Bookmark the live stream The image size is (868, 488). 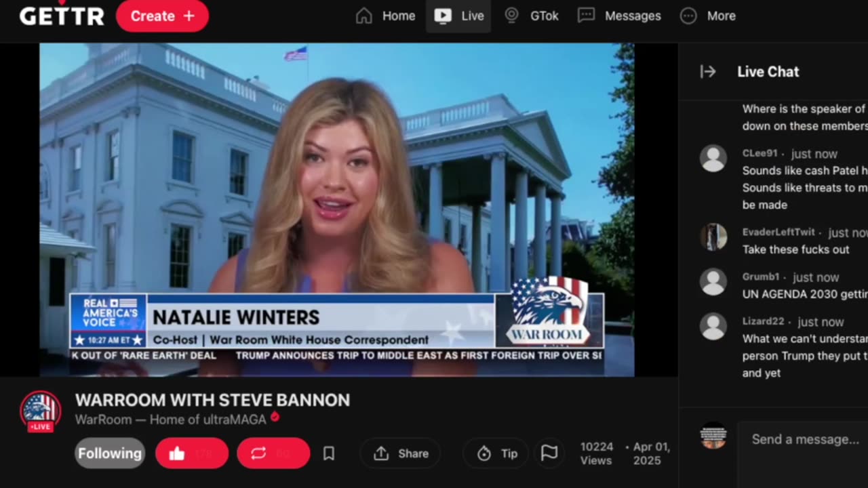329,453
